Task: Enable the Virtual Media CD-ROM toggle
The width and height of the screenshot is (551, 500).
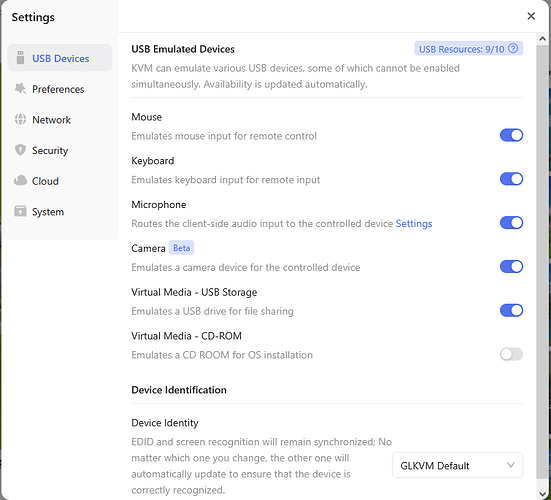Action: point(511,354)
